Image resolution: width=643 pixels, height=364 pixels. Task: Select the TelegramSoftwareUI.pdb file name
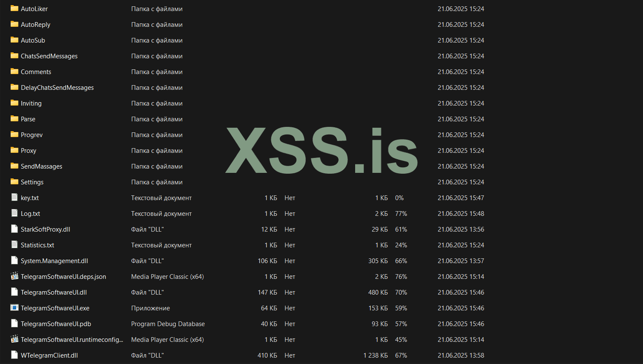[x=56, y=324]
